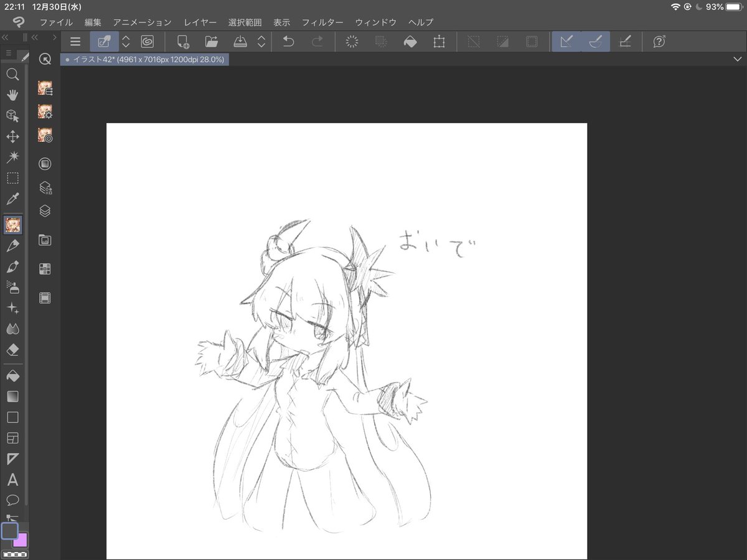Open the command bar hamburger menu
This screenshot has height=560, width=747.
point(75,42)
